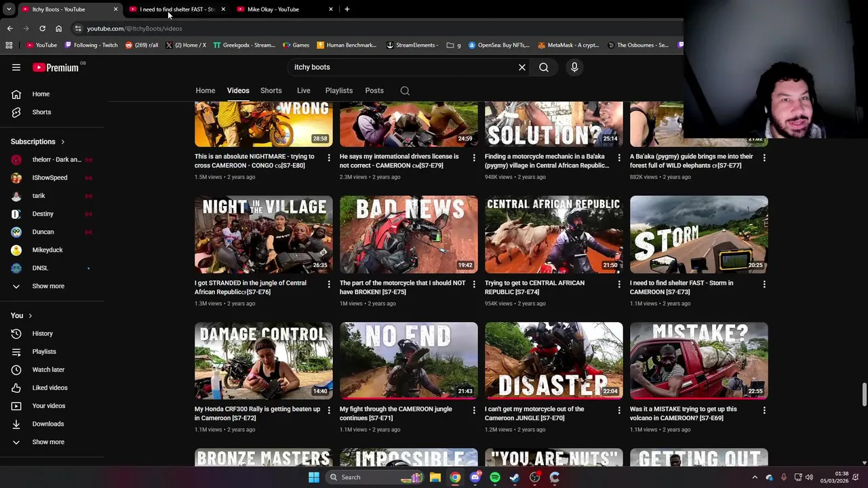Select the channel Videos tab

[x=238, y=91]
